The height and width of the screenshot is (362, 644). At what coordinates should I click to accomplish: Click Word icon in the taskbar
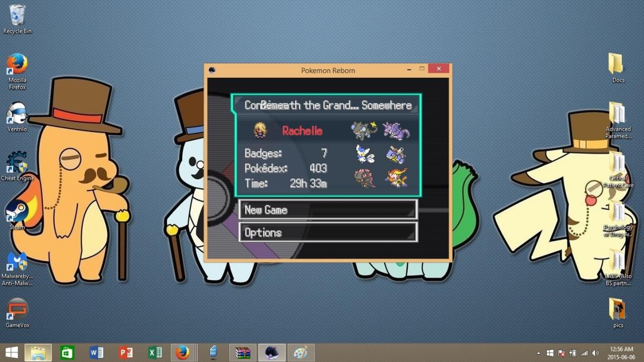pyautogui.click(x=97, y=352)
